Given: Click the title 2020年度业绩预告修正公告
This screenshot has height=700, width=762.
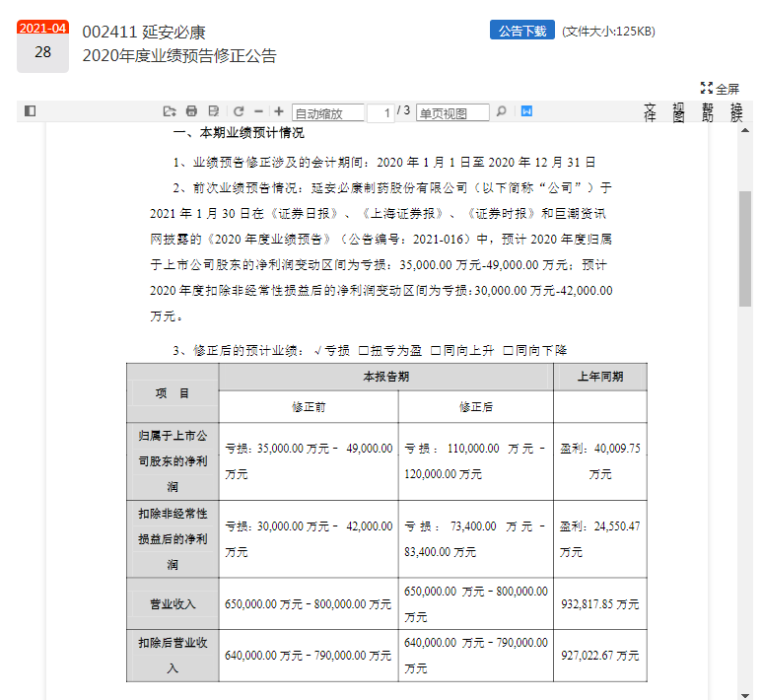Looking at the screenshot, I should tap(179, 56).
